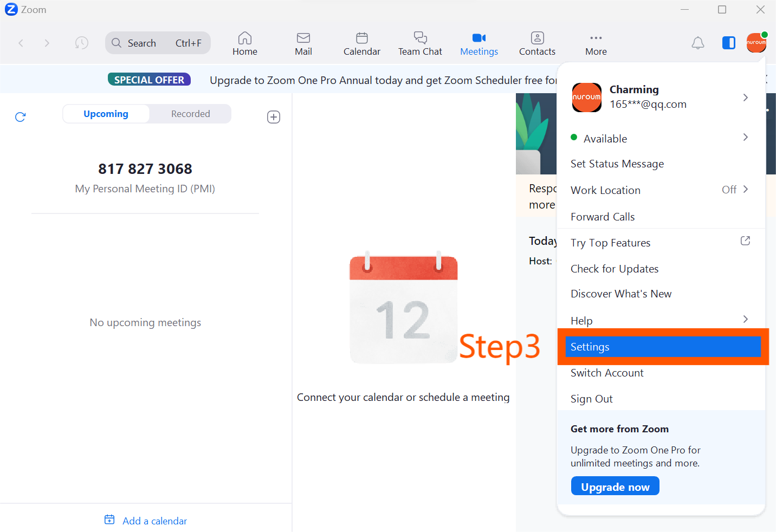Go forward with the right arrow

47,43
